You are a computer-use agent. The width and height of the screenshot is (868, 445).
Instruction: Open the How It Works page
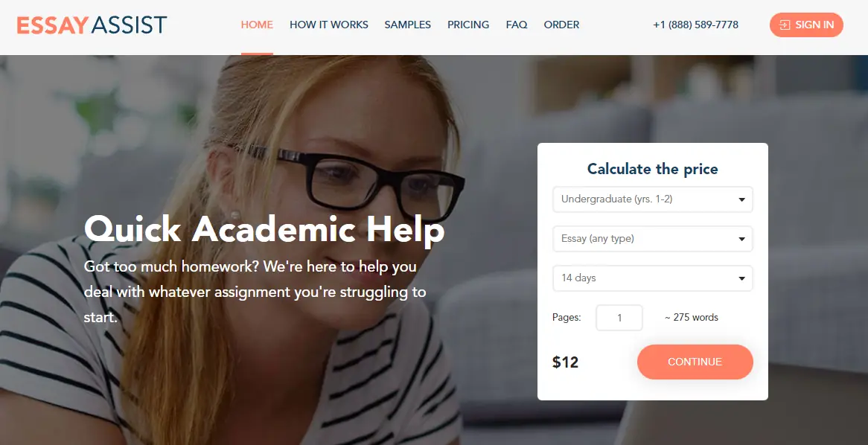coord(329,25)
